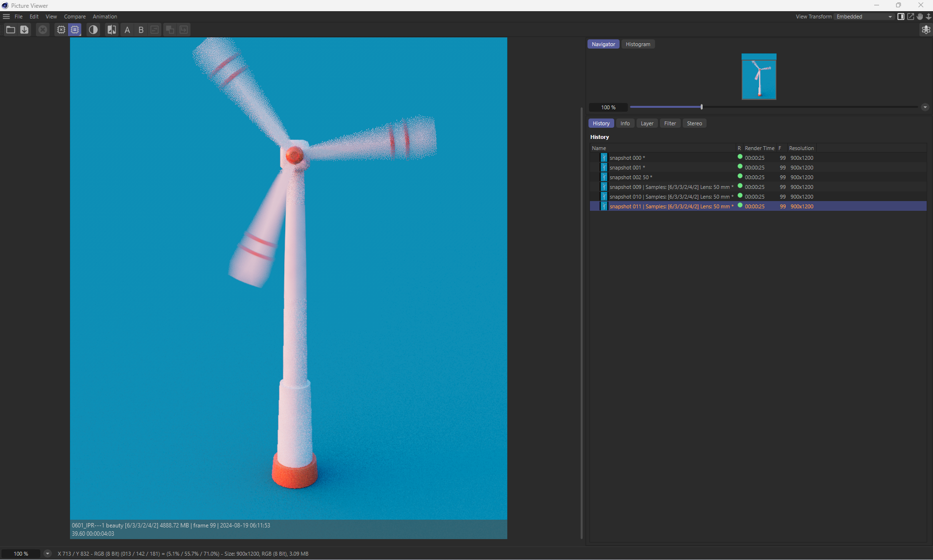Toggle the side panel layout icon

pos(900,17)
